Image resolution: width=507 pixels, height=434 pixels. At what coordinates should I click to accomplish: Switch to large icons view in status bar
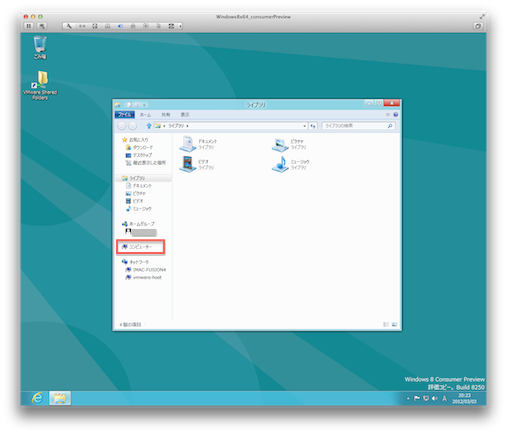[x=394, y=324]
